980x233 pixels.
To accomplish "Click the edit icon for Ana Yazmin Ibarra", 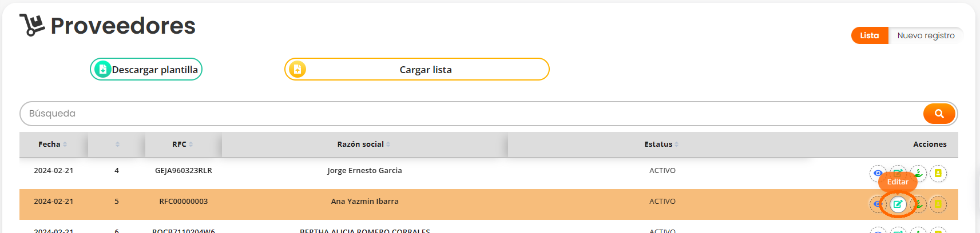I will (x=898, y=204).
